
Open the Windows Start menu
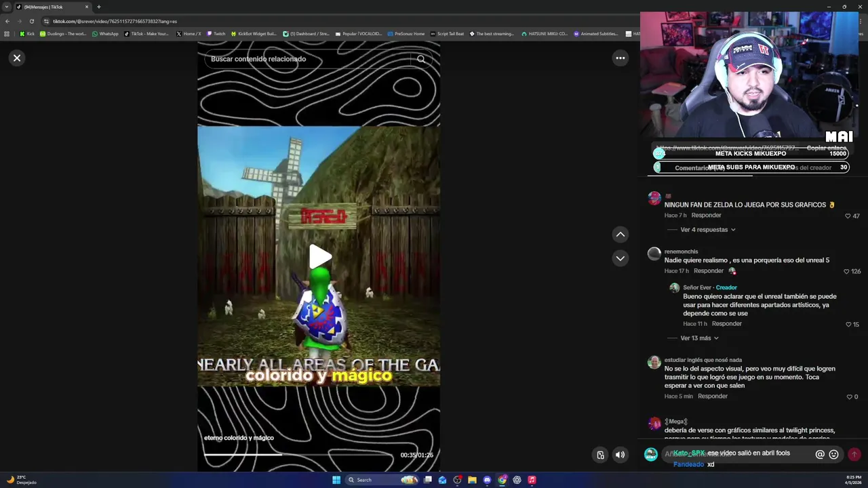[x=336, y=480]
